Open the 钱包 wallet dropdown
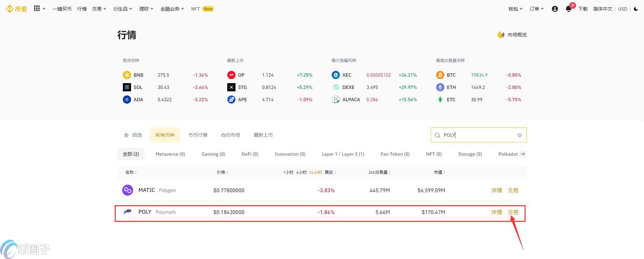The height and width of the screenshot is (259, 644). coord(515,9)
